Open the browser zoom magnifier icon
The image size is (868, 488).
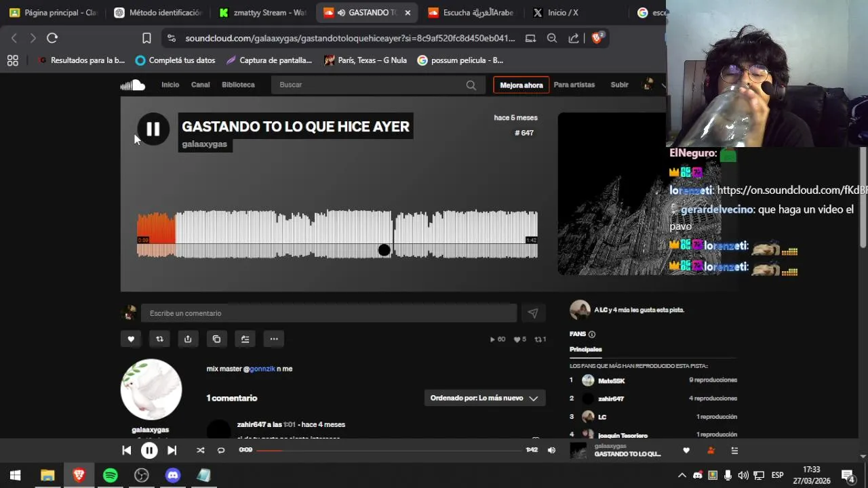pyautogui.click(x=552, y=38)
